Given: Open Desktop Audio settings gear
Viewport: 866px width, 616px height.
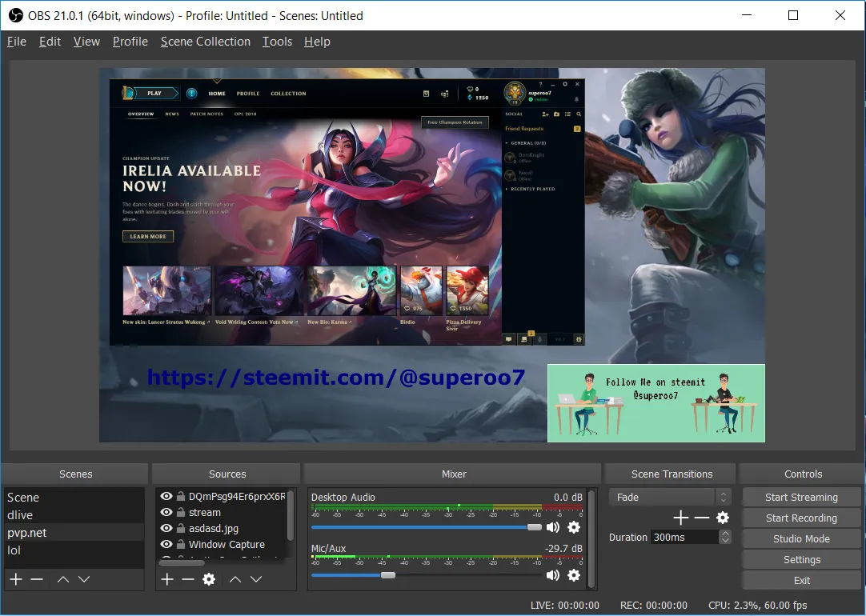Looking at the screenshot, I should tap(574, 527).
